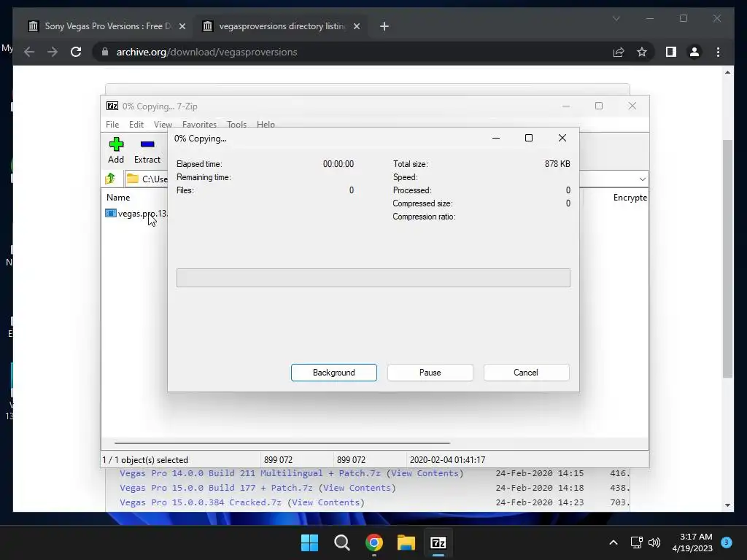Expand the 7-Zip path dropdown
747x560 pixels.
tap(642, 179)
